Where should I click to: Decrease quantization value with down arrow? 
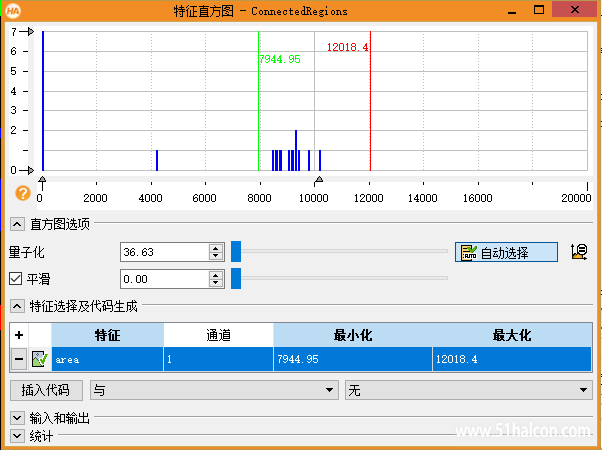216,256
